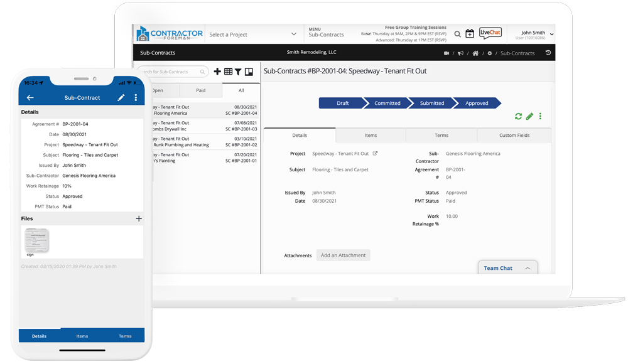The width and height of the screenshot is (628, 364).
Task: Select the Committed status step
Action: coord(387,103)
